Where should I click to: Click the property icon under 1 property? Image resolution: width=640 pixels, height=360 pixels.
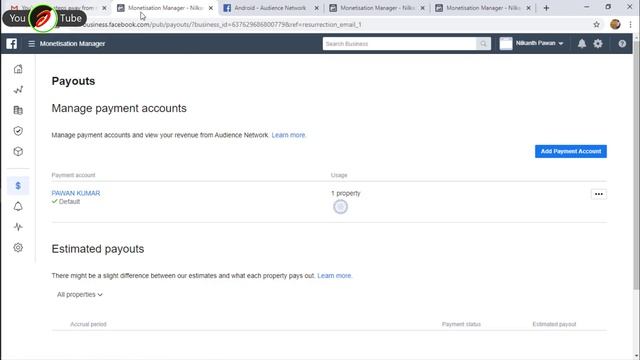(340, 207)
